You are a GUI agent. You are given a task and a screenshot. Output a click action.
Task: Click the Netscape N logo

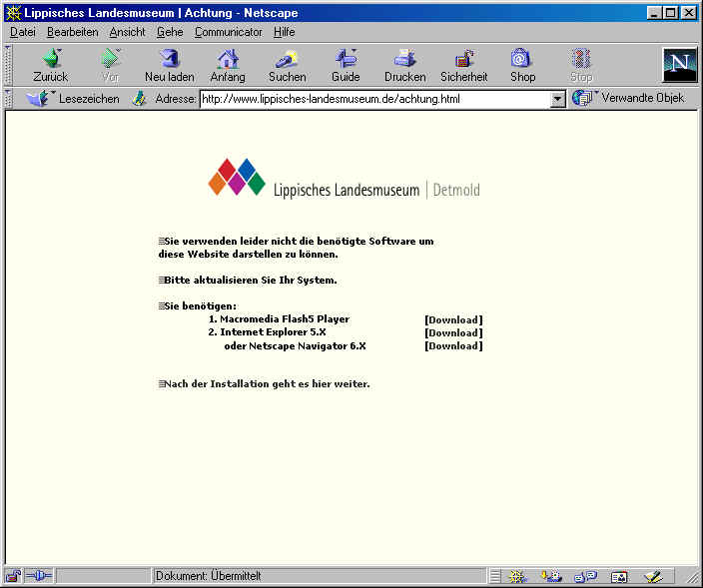tap(680, 65)
